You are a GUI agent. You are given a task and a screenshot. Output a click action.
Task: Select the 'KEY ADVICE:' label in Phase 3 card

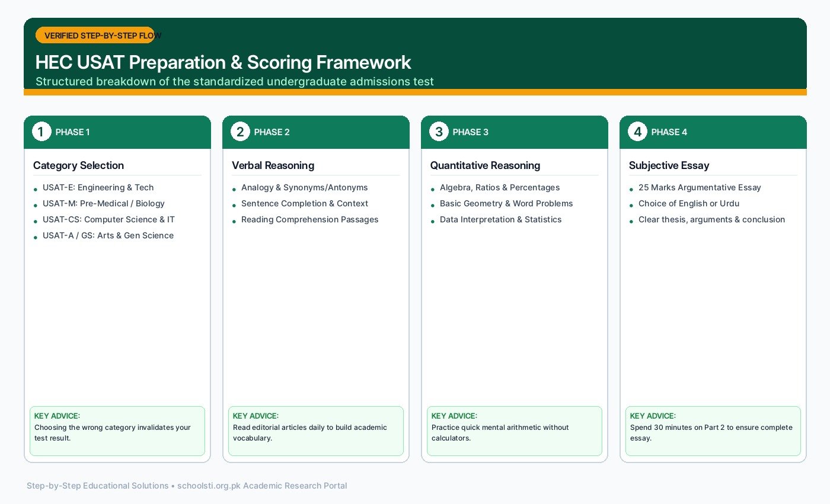tap(454, 416)
